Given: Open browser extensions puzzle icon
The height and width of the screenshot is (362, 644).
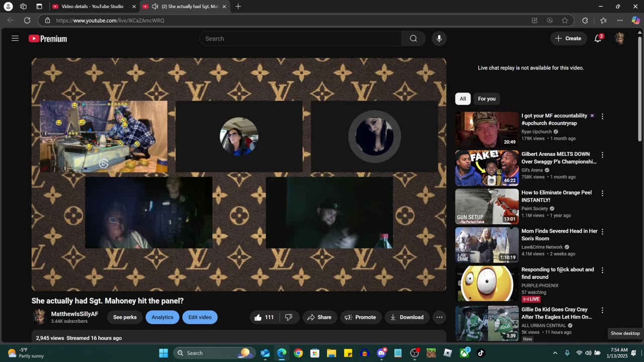Looking at the screenshot, I should point(585,21).
